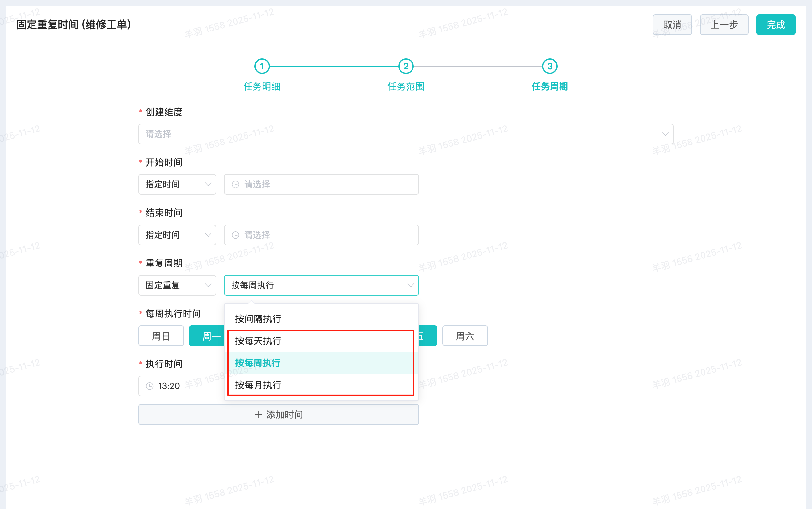Click step 1 circle 任务明细
Image resolution: width=812 pixels, height=509 pixels.
(x=262, y=66)
